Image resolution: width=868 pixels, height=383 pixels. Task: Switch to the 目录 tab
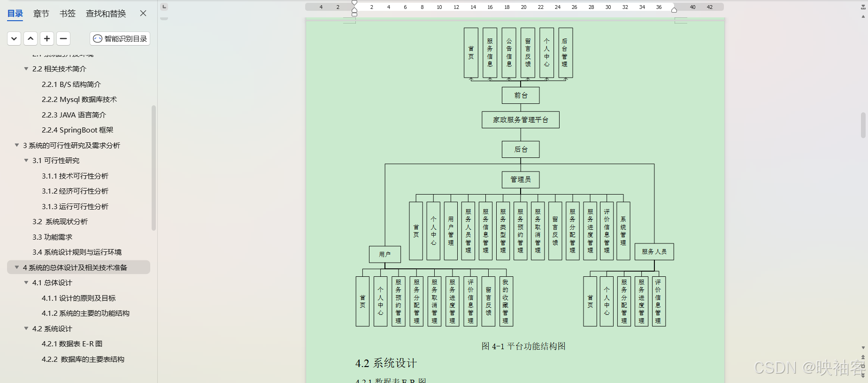[x=15, y=13]
